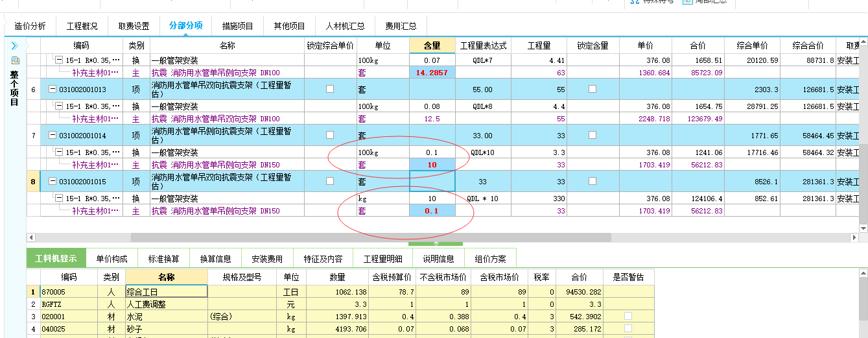Click the 不含税市场价 header in bottom table
This screenshot has width=868, height=338.
[x=443, y=277]
